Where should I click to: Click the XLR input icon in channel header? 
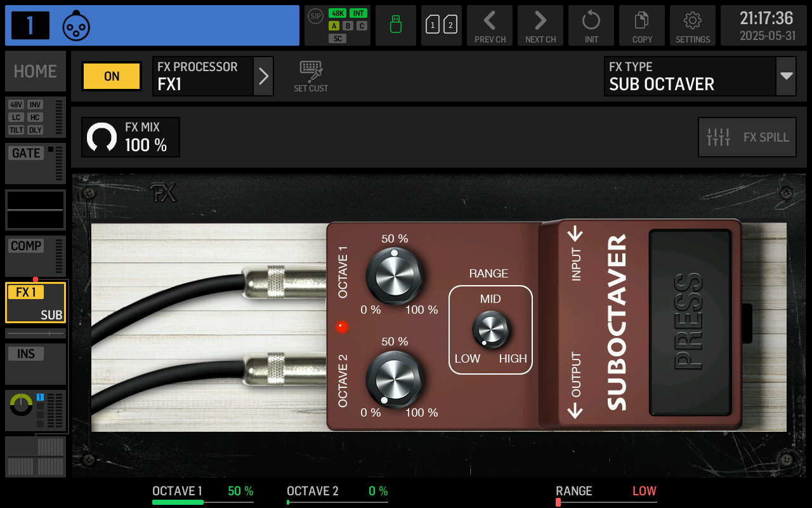[76, 25]
